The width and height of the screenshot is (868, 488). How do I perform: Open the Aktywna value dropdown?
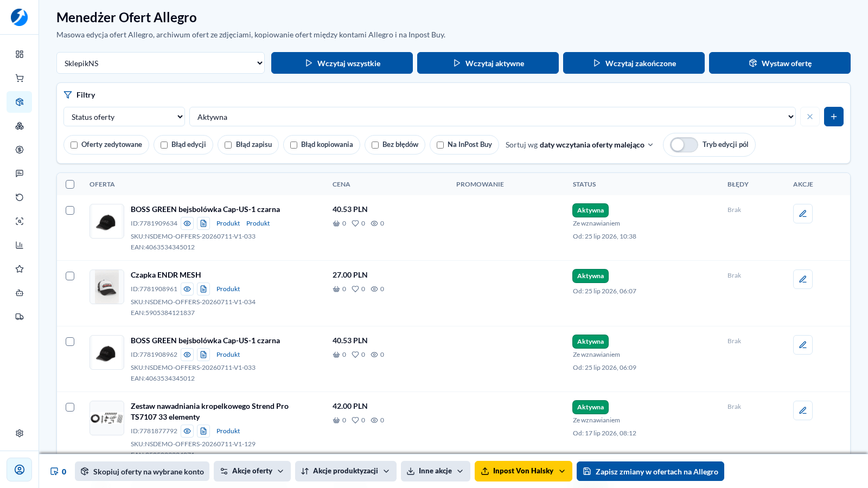[493, 117]
